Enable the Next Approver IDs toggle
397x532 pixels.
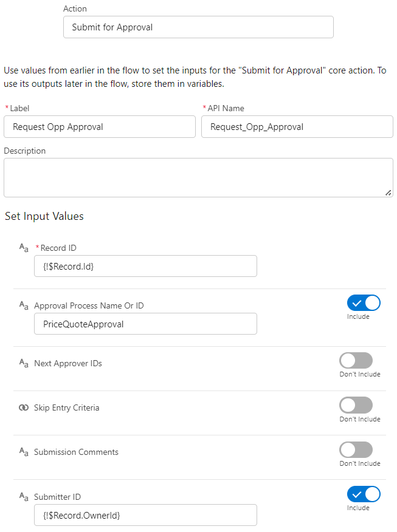click(356, 360)
